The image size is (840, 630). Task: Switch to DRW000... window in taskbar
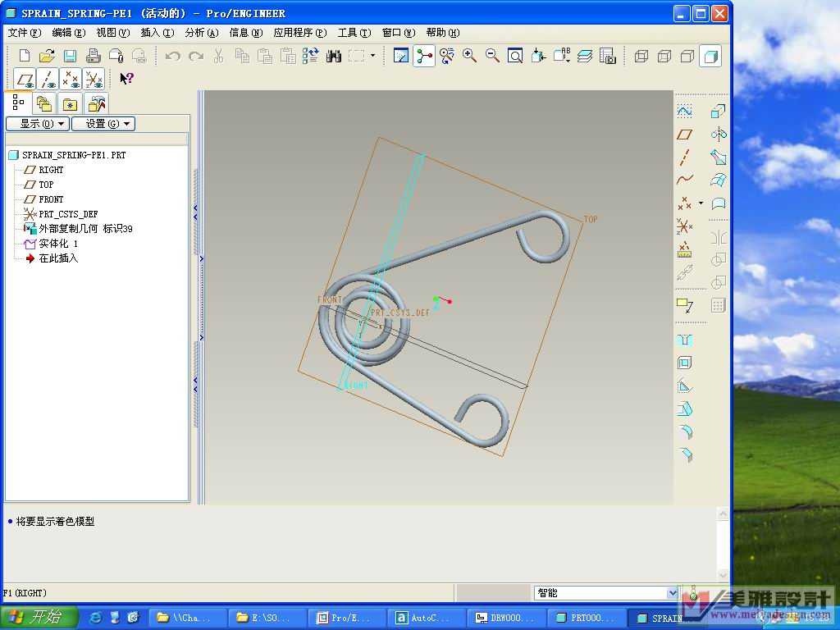tap(504, 618)
